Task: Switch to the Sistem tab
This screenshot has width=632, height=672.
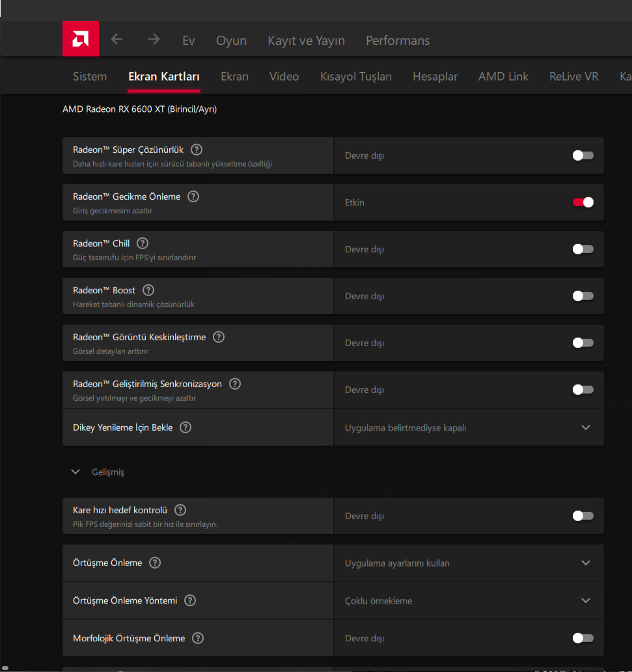Action: pyautogui.click(x=90, y=76)
